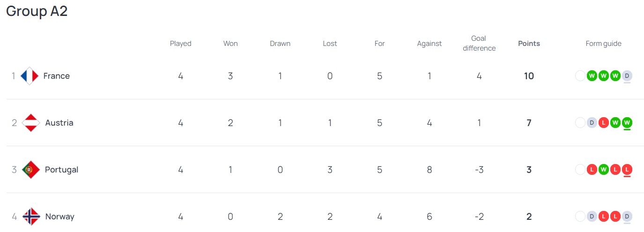Click Portugal's underlined latest loss badge
Image resolution: width=644 pixels, height=232 pixels.
coord(627,170)
